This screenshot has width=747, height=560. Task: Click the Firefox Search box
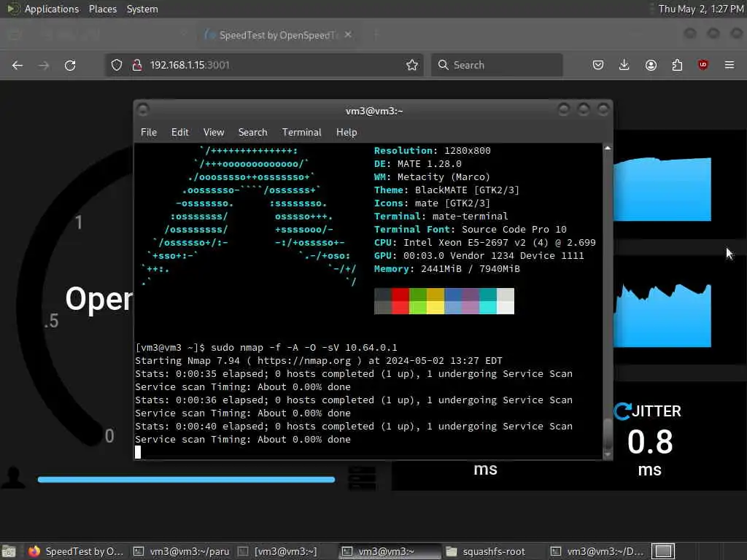[x=497, y=65]
